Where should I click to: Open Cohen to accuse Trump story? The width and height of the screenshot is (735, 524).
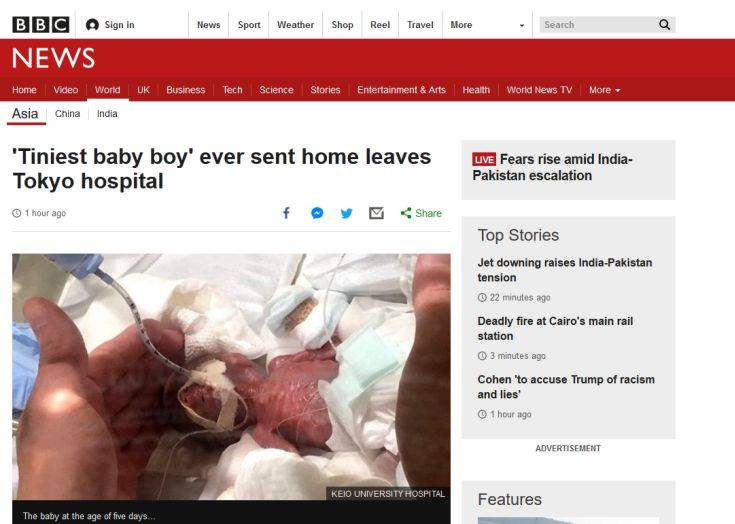click(566, 387)
